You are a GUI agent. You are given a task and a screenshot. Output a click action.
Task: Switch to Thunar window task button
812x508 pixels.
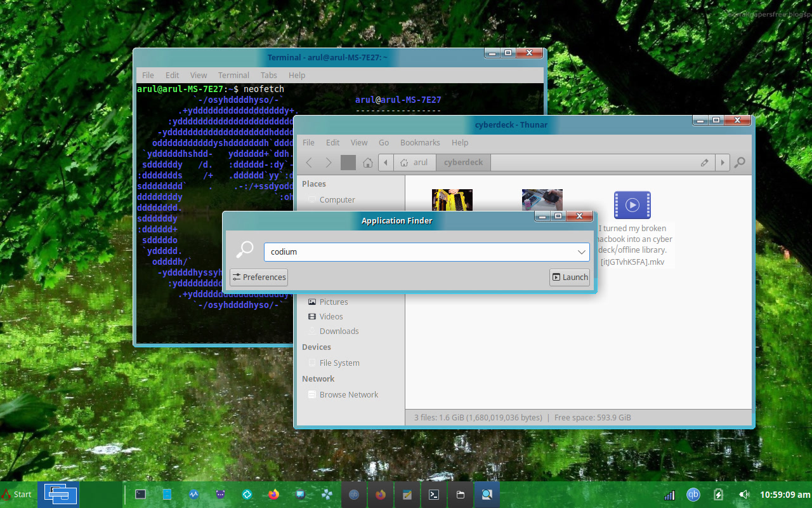461,494
